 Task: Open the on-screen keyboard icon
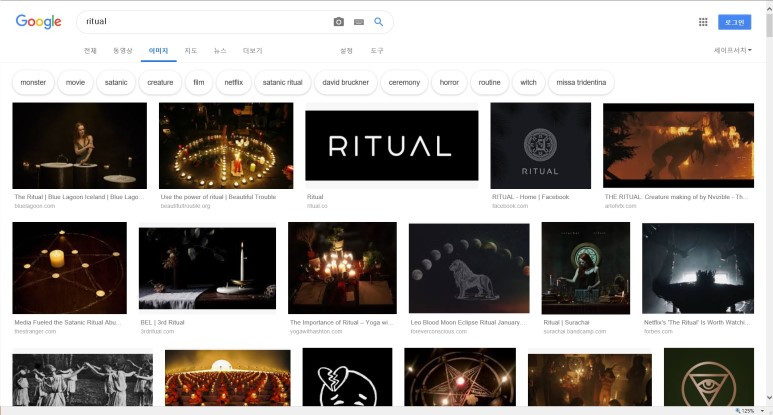coord(359,22)
